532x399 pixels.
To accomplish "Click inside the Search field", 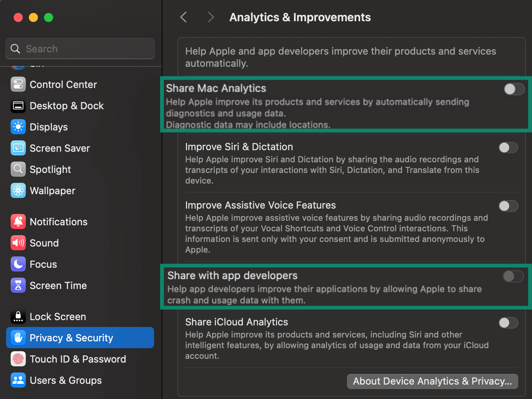I will pyautogui.click(x=80, y=49).
